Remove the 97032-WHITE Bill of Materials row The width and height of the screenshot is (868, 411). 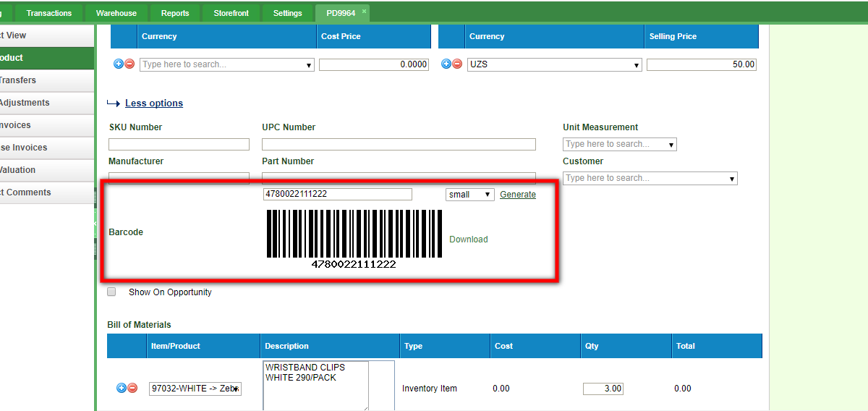coord(132,389)
